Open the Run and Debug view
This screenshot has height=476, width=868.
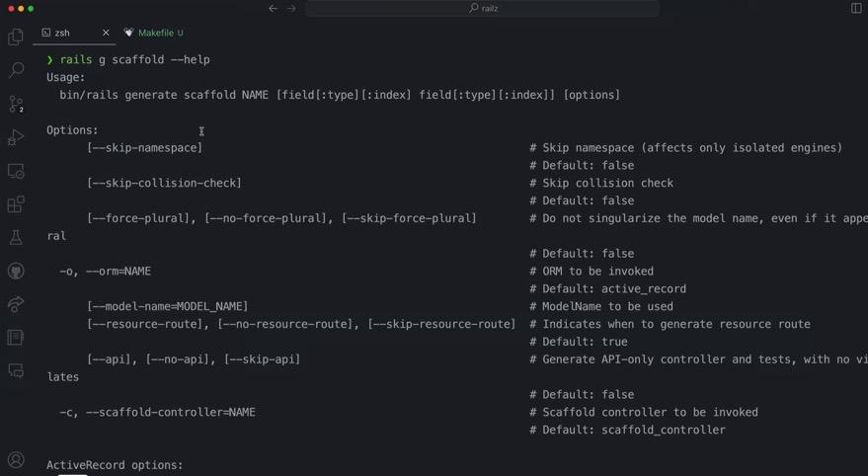click(16, 137)
